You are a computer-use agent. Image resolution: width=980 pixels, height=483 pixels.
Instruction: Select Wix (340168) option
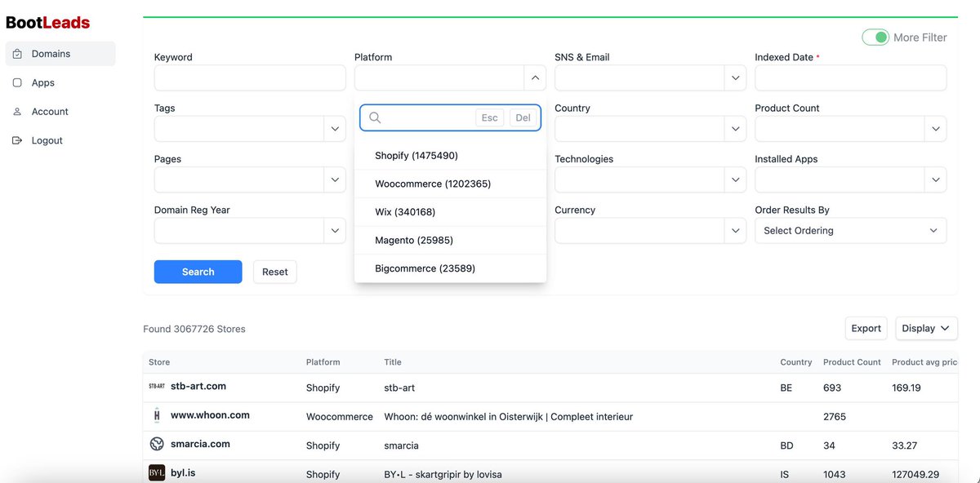click(x=451, y=212)
